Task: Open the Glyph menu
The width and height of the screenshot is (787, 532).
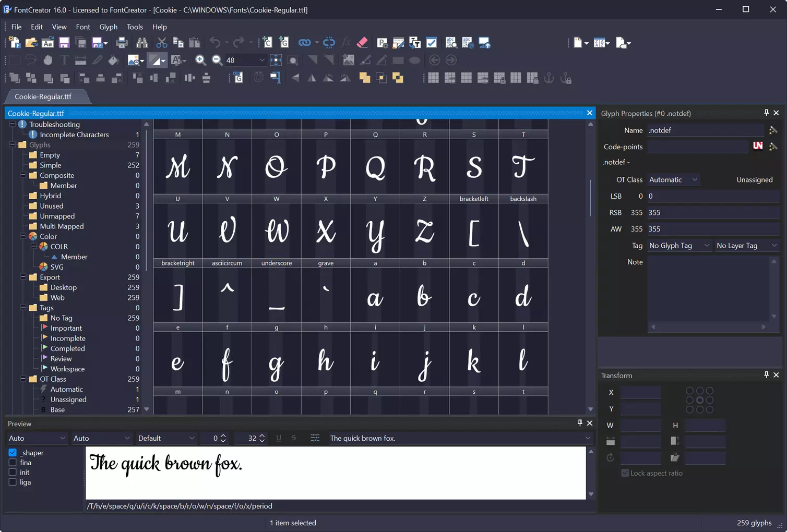Action: point(109,27)
